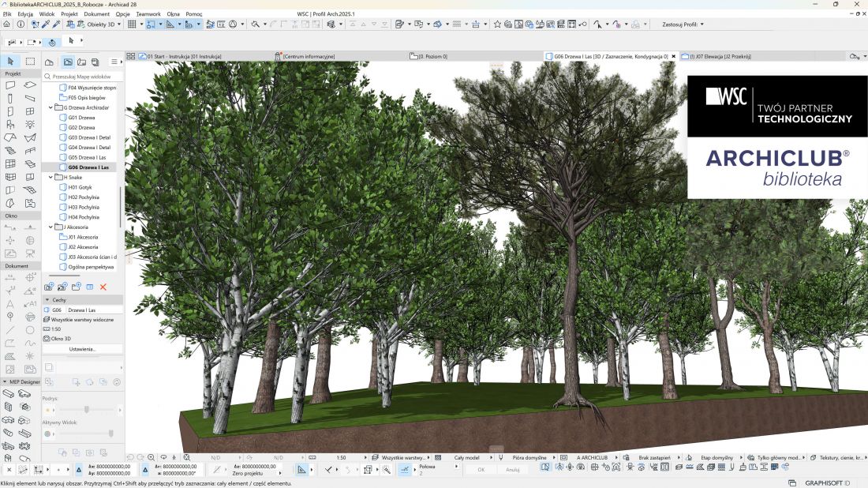Select the Marquee tool in toolbox
Screen dimensions: 868x488
(30, 61)
